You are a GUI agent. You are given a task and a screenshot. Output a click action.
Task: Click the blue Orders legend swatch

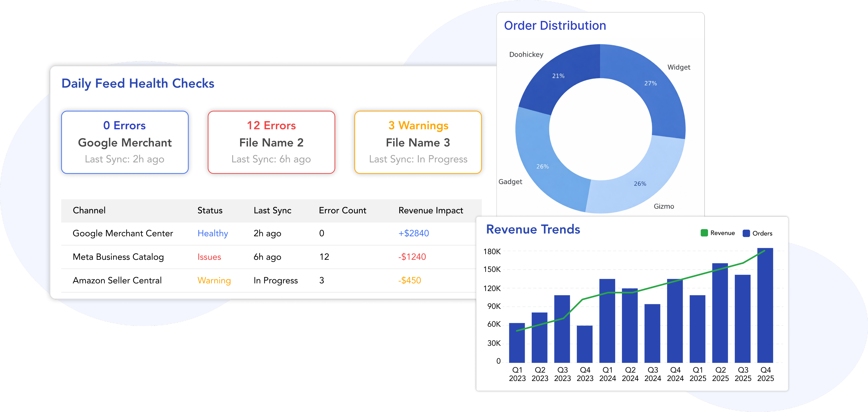point(746,233)
